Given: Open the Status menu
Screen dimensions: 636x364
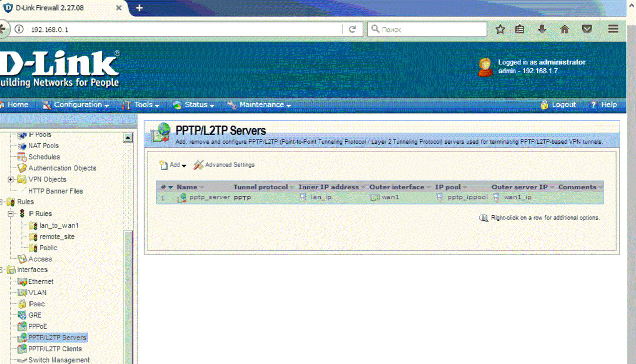Looking at the screenshot, I should coord(194,105).
